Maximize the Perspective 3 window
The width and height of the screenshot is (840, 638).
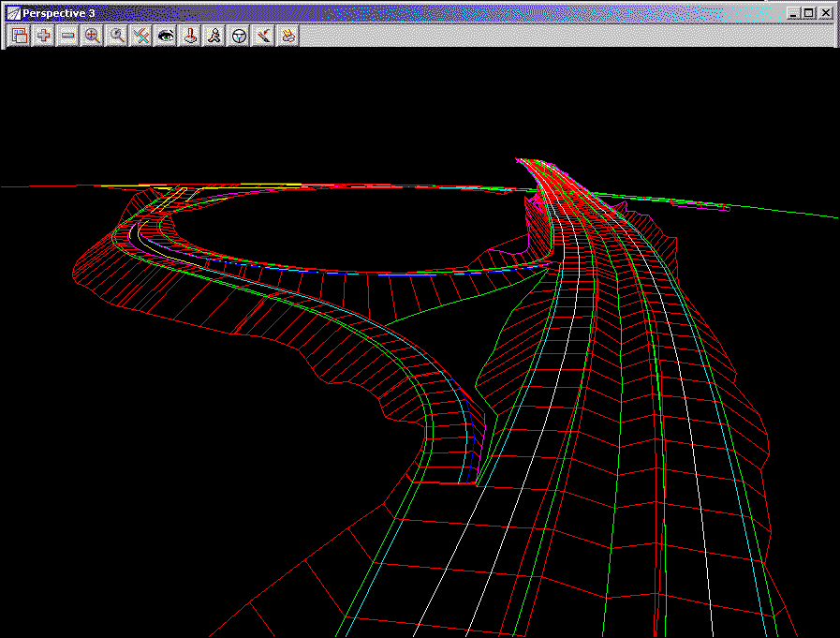point(808,13)
